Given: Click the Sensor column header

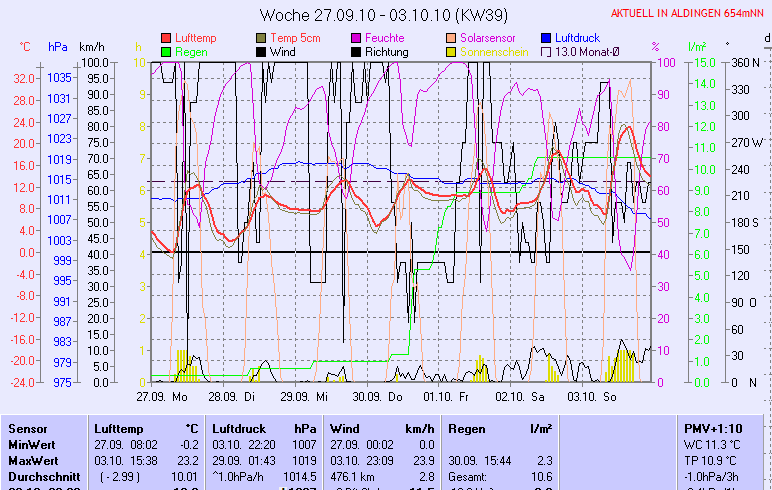Looking at the screenshot, I should coord(28,428).
